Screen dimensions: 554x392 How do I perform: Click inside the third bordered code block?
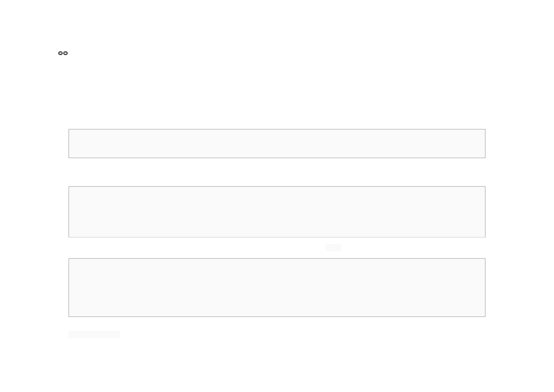click(277, 287)
